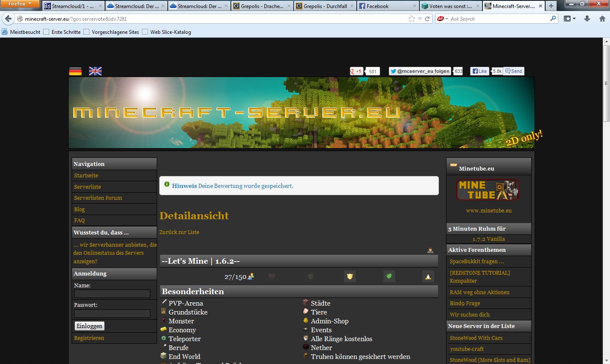Switch to the Facebook tab

click(387, 6)
